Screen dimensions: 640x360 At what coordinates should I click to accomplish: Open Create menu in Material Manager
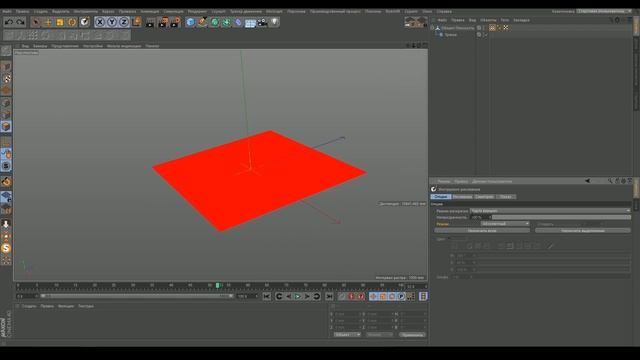tap(29, 306)
